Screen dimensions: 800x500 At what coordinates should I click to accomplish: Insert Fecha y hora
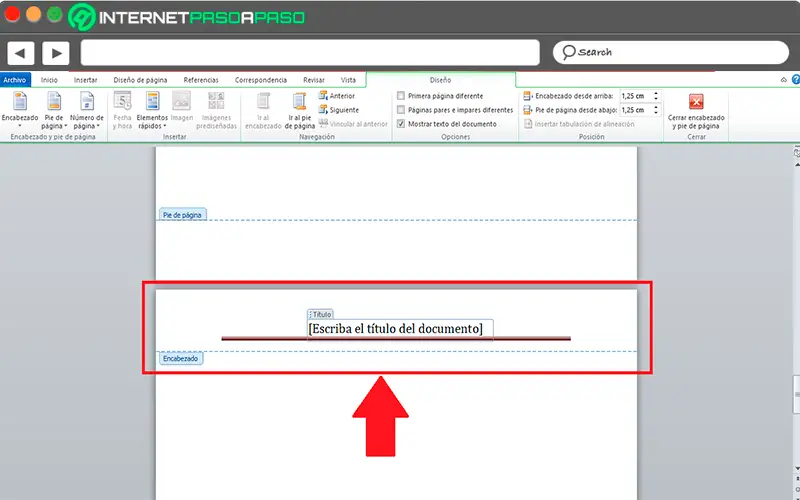[122, 110]
